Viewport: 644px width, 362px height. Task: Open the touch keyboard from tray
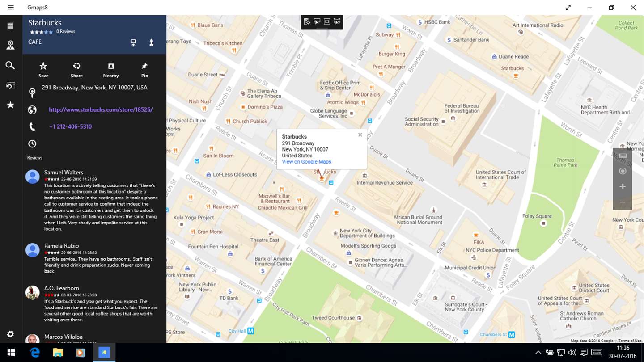[596, 353]
